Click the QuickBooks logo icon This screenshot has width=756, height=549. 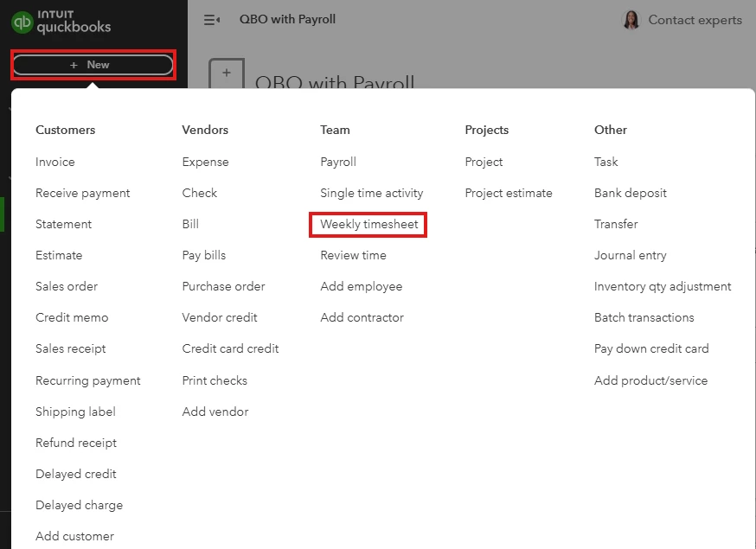[x=22, y=22]
